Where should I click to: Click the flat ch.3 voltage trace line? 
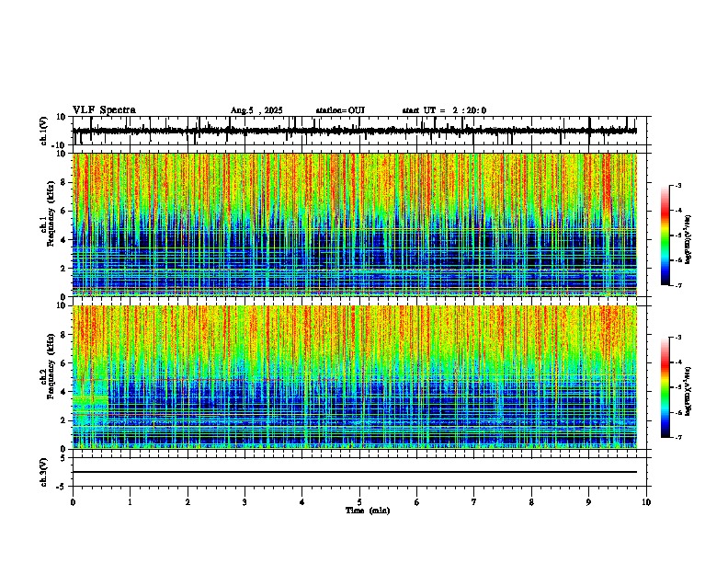355,472
